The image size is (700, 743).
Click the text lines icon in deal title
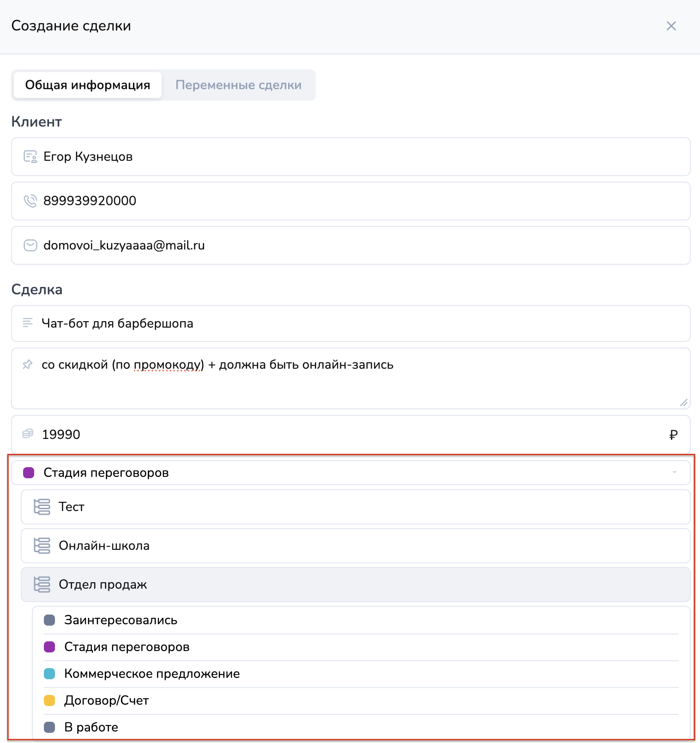point(28,323)
